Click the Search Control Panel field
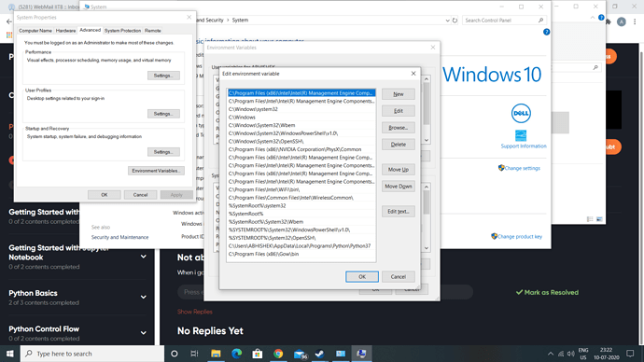Viewport: 644px width, 362px height. click(x=504, y=21)
